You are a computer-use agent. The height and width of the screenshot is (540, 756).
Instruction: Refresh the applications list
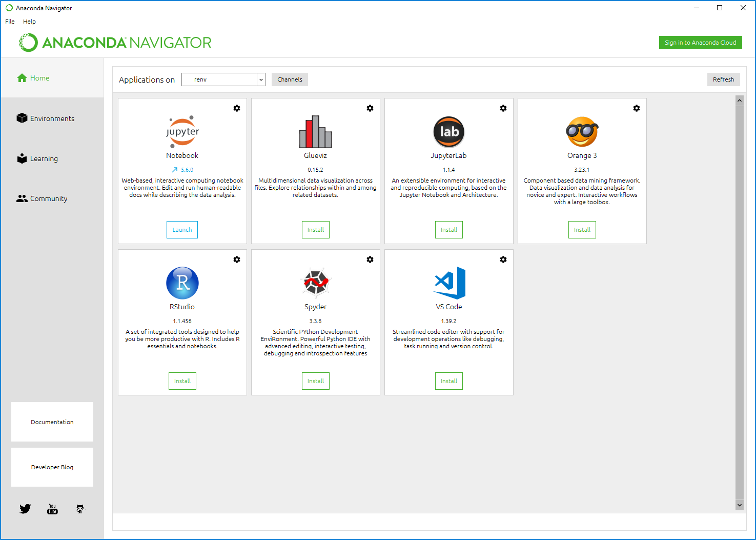[723, 79]
